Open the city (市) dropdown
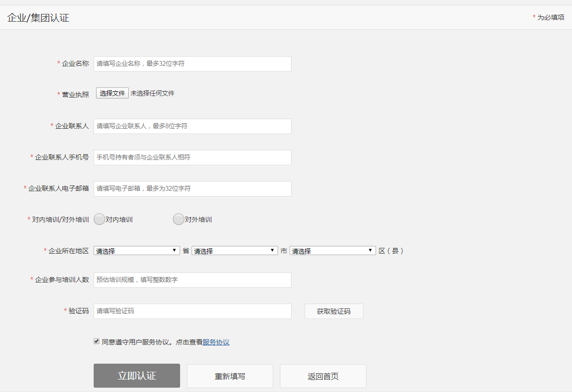572x392 pixels. [x=234, y=251]
